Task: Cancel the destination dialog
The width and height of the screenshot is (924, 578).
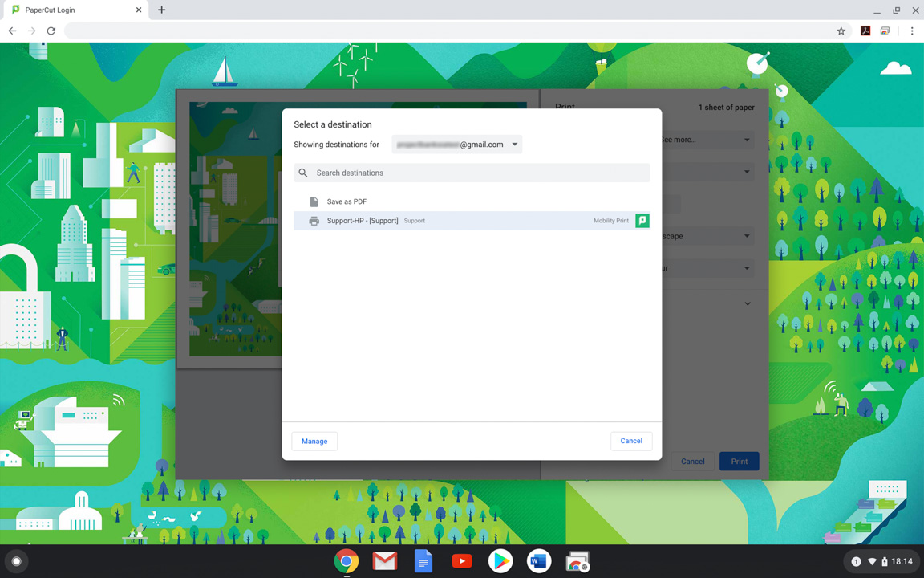Action: click(631, 441)
